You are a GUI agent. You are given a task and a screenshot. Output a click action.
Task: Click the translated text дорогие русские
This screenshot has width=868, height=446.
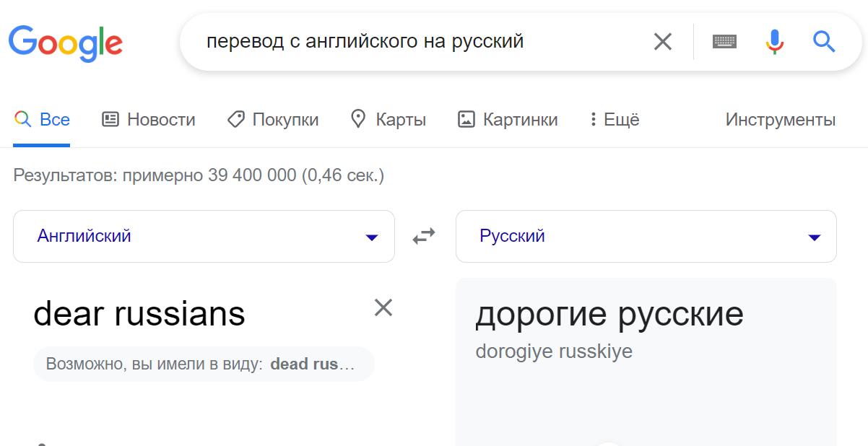tap(609, 314)
